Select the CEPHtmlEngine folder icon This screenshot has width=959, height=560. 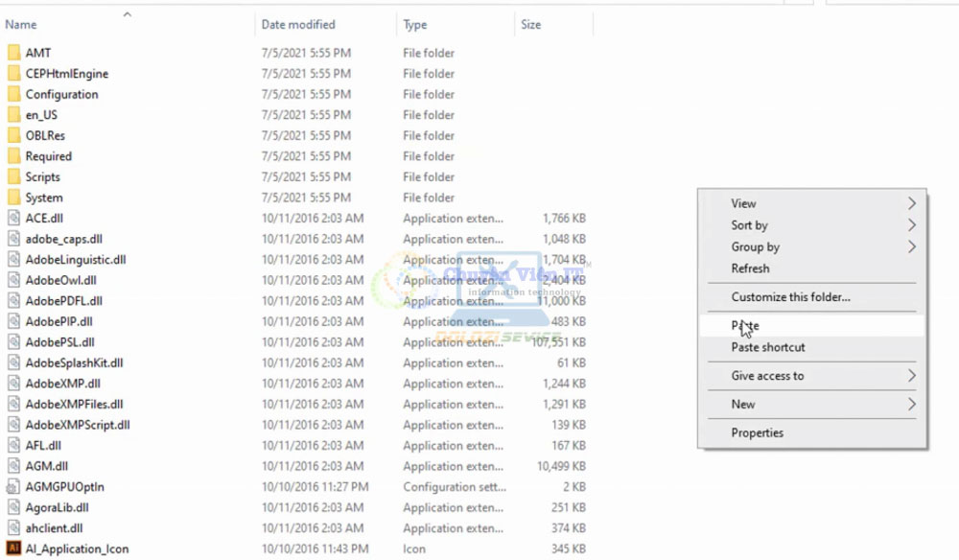pyautogui.click(x=13, y=74)
